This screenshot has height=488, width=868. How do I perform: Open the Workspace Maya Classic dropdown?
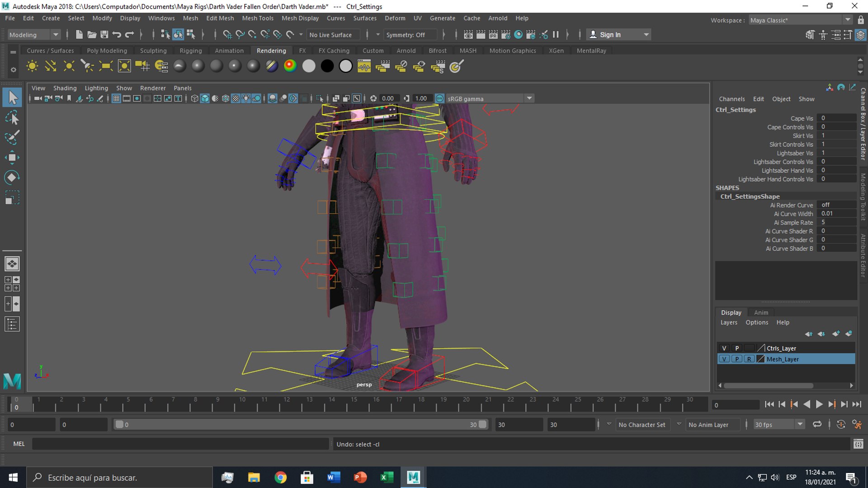[x=800, y=20]
